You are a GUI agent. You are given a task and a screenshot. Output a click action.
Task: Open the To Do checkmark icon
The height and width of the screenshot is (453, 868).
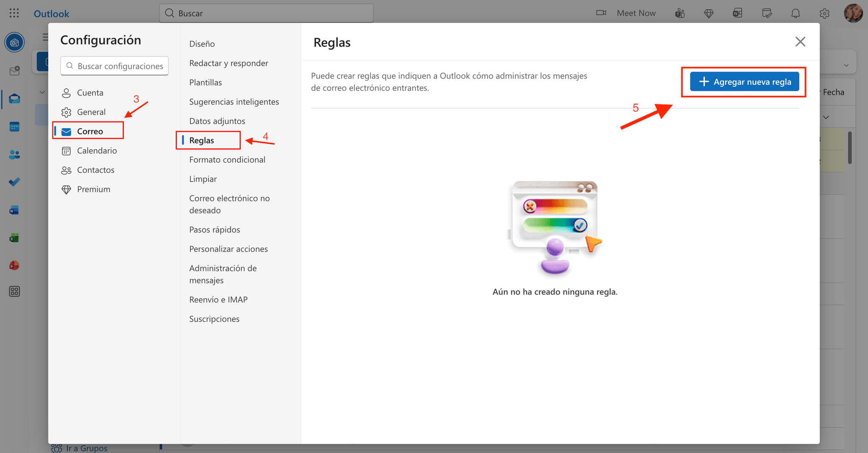(14, 182)
